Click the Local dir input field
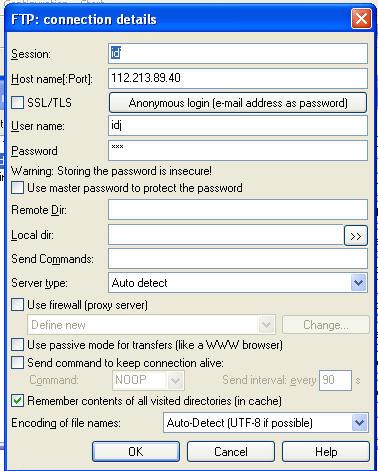Viewport: 378px width, 471px height. (x=226, y=235)
